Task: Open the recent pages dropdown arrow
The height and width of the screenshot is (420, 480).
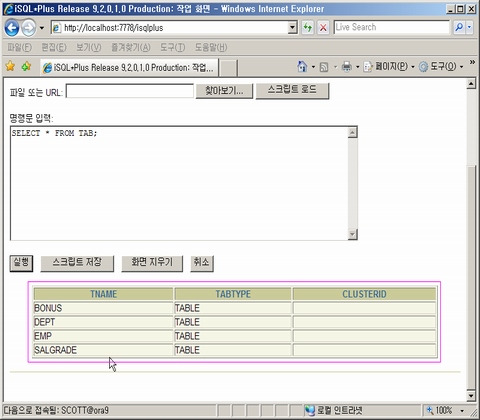Action: [x=42, y=28]
